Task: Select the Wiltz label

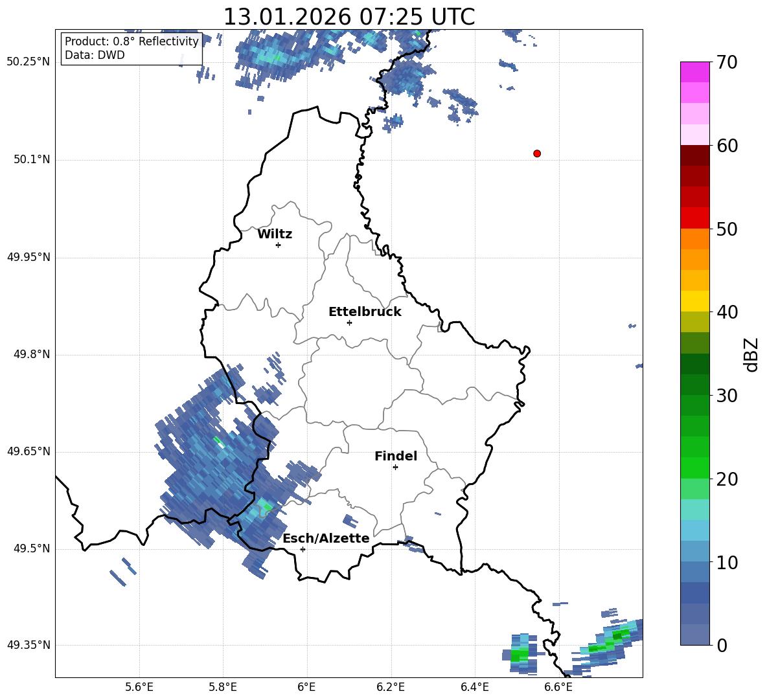Action: coord(275,234)
